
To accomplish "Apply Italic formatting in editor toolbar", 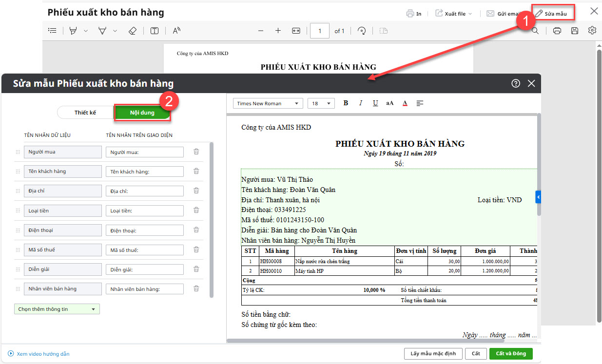I will pyautogui.click(x=361, y=103).
